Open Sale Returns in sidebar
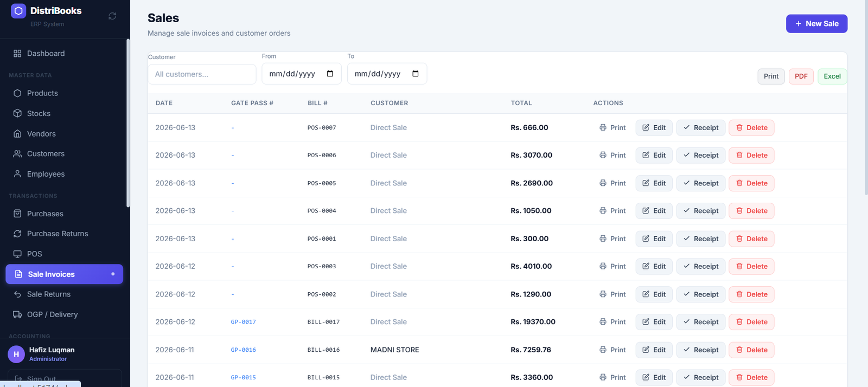The width and height of the screenshot is (868, 387). (64, 294)
